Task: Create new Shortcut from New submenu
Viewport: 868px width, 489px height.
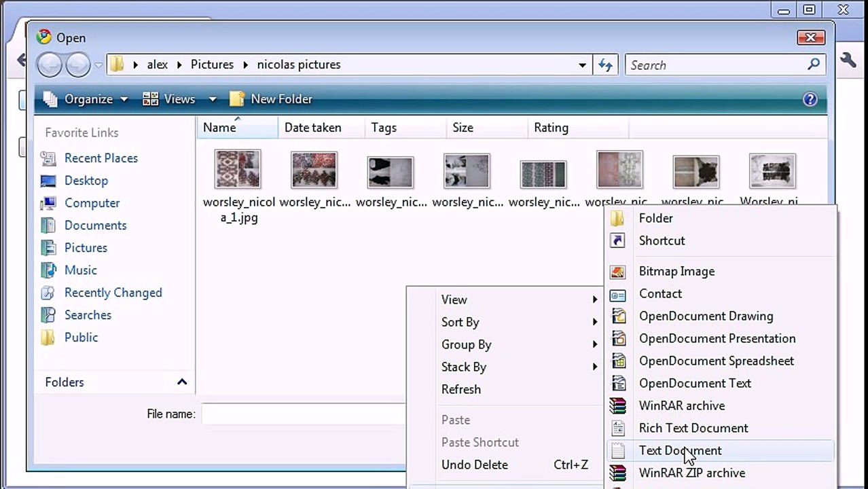Action: (720, 241)
